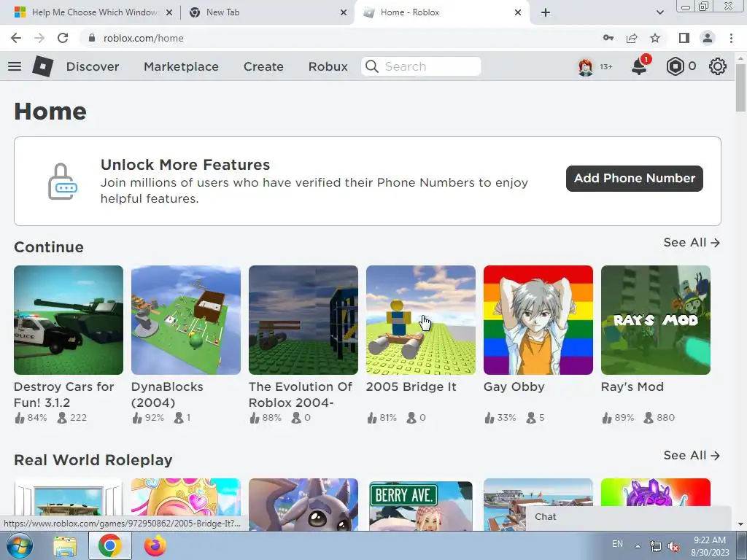Go back with browser back arrow

click(16, 38)
